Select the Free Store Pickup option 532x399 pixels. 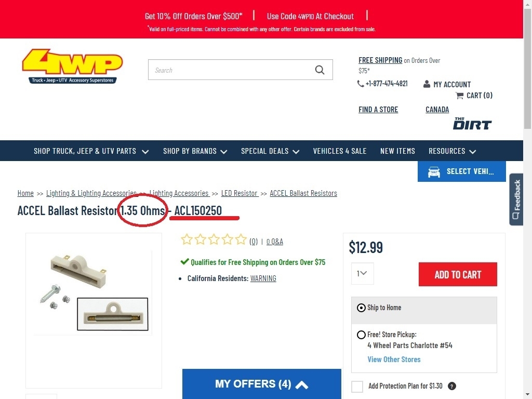pos(361,335)
